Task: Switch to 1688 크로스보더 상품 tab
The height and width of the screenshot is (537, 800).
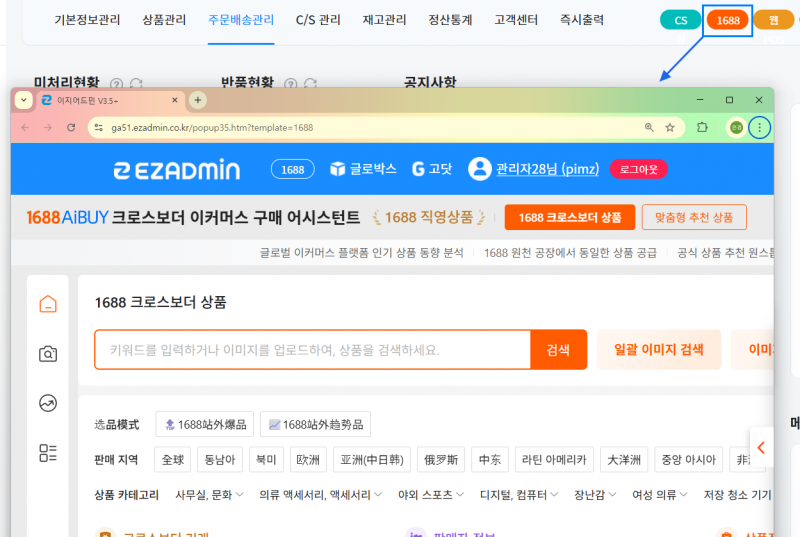Action: (x=569, y=218)
